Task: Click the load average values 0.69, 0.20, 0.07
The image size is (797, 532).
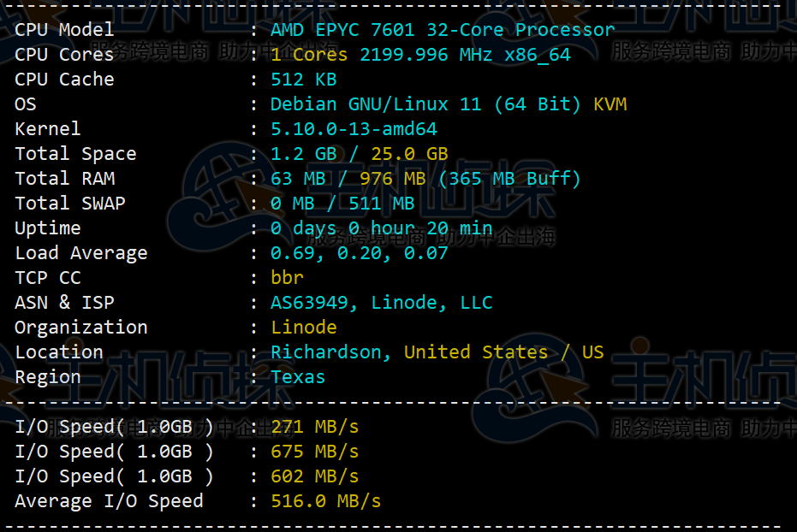Action: click(x=359, y=253)
